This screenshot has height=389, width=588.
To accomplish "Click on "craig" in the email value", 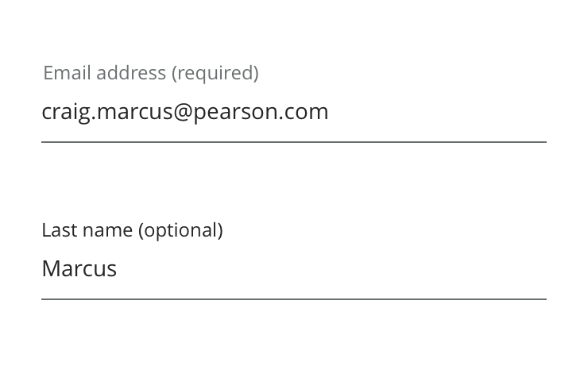I will coord(65,112).
